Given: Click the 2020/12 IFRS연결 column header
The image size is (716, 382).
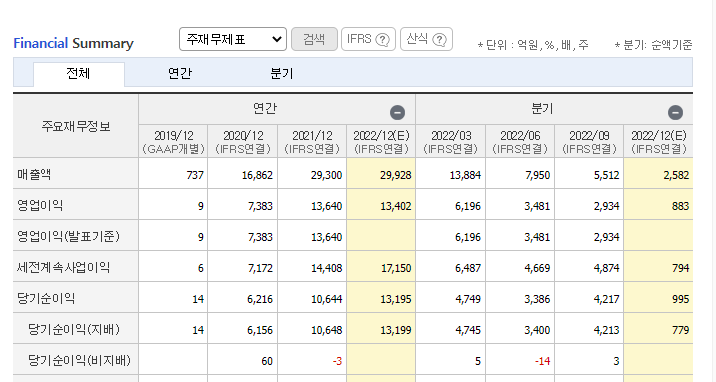Looking at the screenshot, I should point(243,141).
